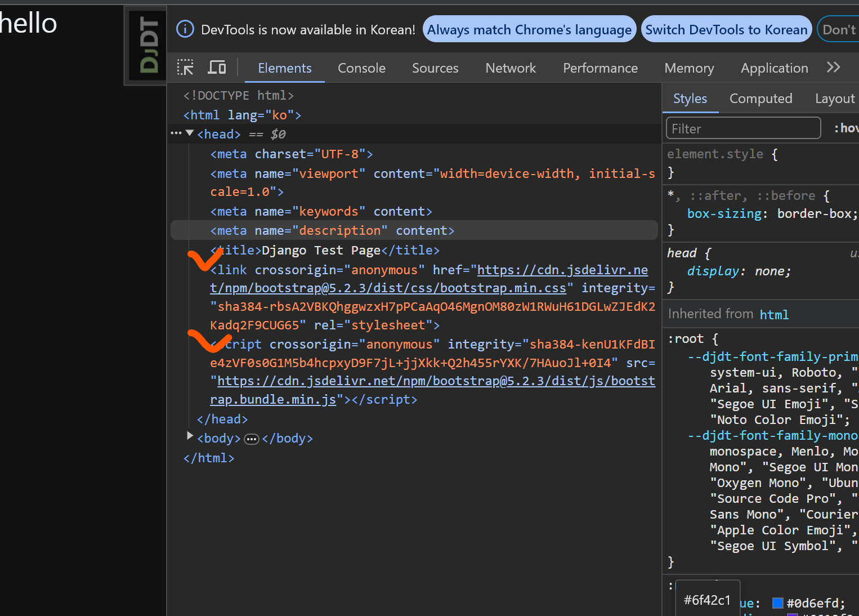Switch to the Elements tab

click(285, 68)
